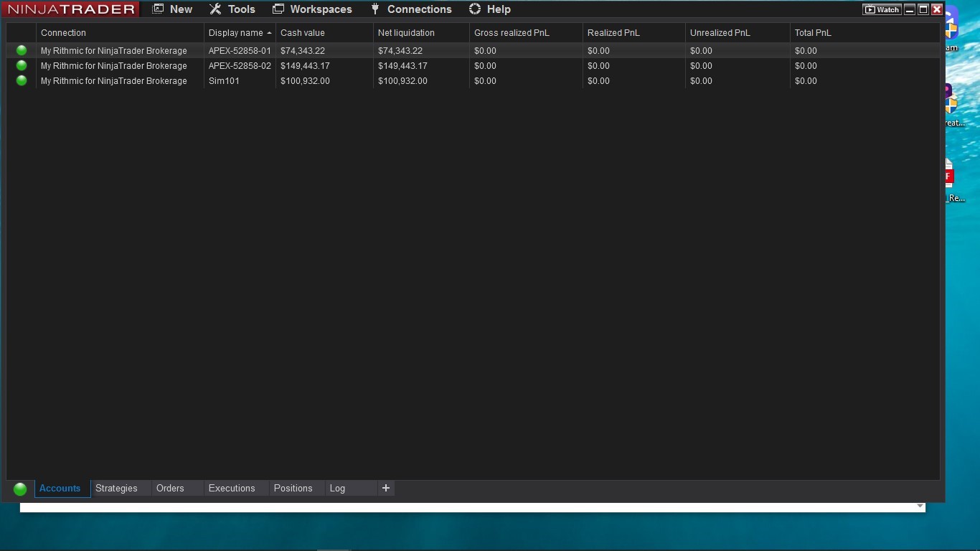Minimize the NinjaTrader window
980x551 pixels.
[910, 9]
